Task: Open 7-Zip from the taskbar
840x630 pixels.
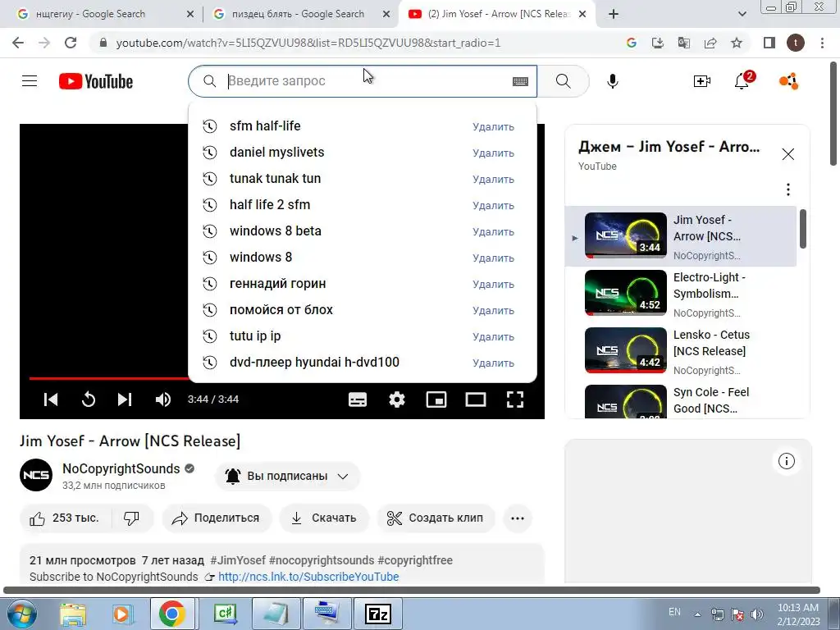Action: click(x=378, y=614)
